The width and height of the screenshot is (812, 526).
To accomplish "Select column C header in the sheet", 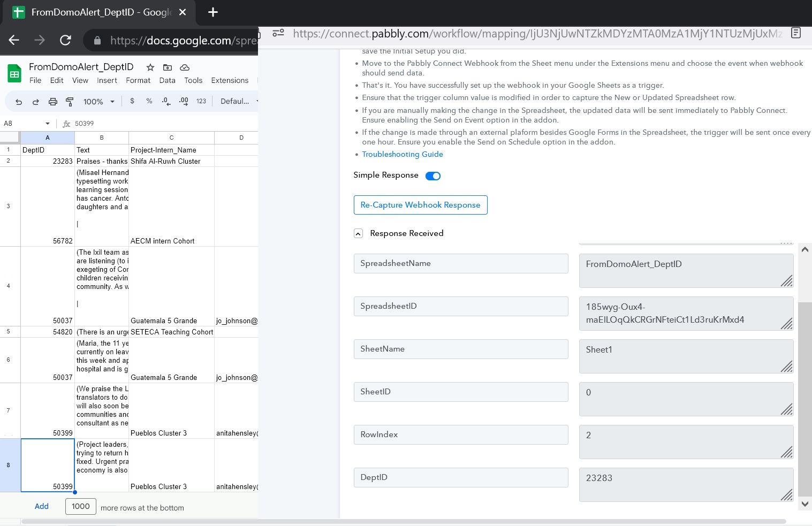I will [171, 138].
